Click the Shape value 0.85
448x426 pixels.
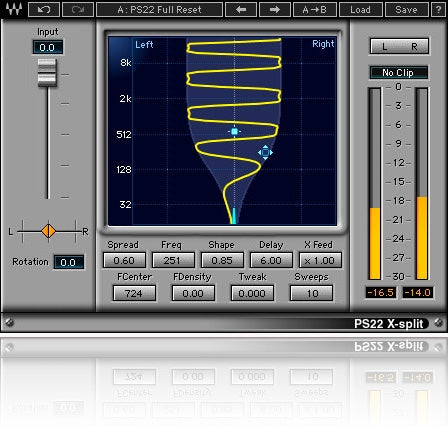[222, 260]
